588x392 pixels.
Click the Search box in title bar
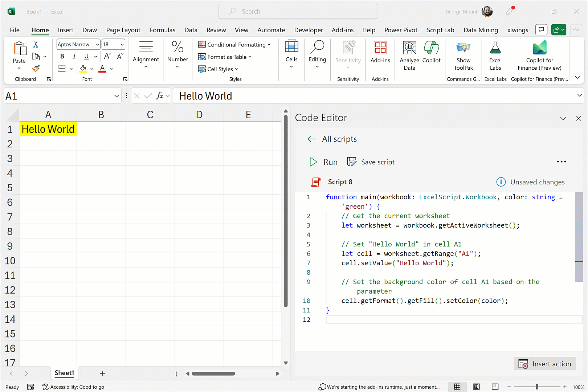pyautogui.click(x=298, y=12)
